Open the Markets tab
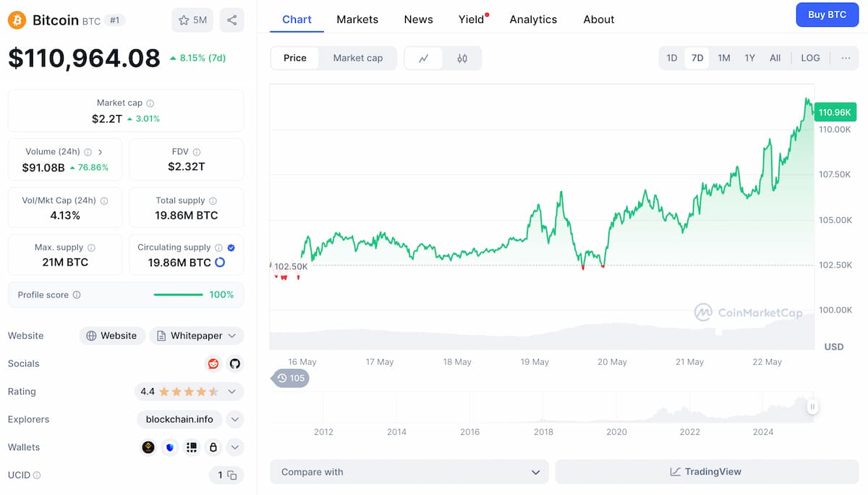The height and width of the screenshot is (495, 868). 357,20
